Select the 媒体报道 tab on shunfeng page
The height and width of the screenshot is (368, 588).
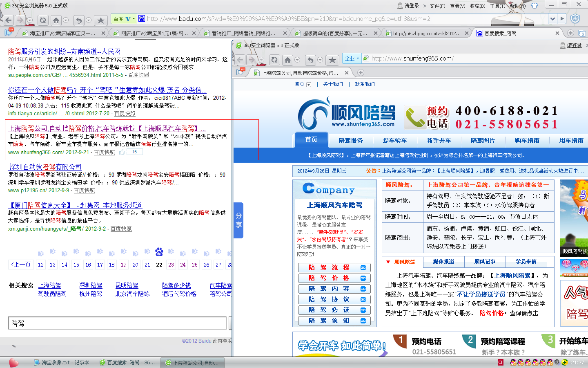[x=443, y=262]
